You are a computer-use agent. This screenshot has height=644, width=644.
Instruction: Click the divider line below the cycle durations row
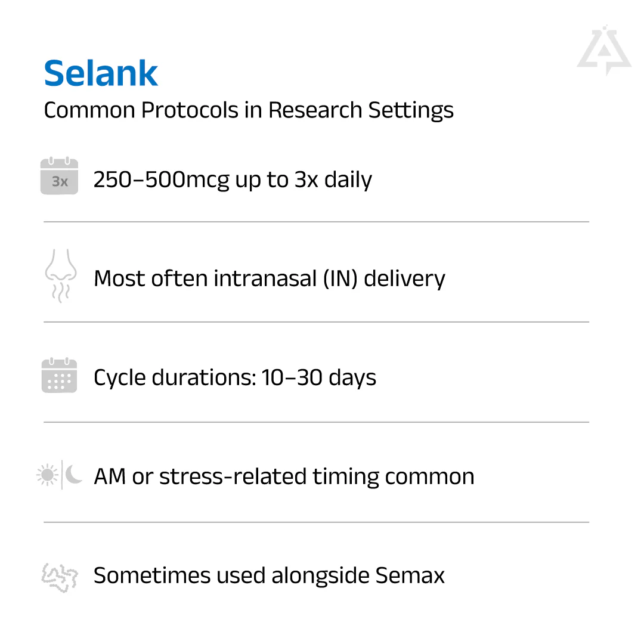click(x=316, y=422)
